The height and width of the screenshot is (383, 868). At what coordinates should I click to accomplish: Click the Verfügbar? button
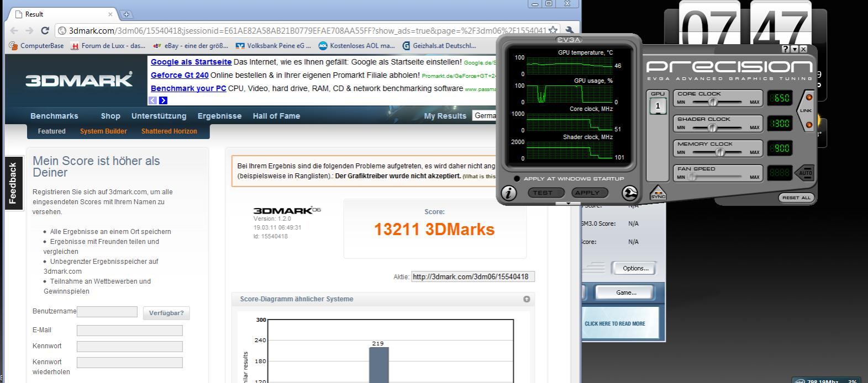(166, 313)
